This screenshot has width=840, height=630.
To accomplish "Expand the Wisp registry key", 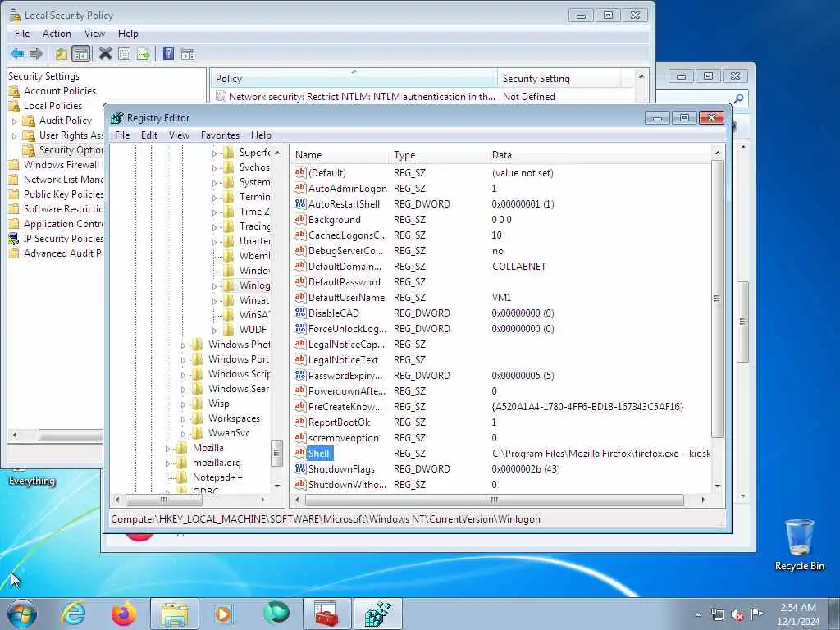I will (x=183, y=404).
